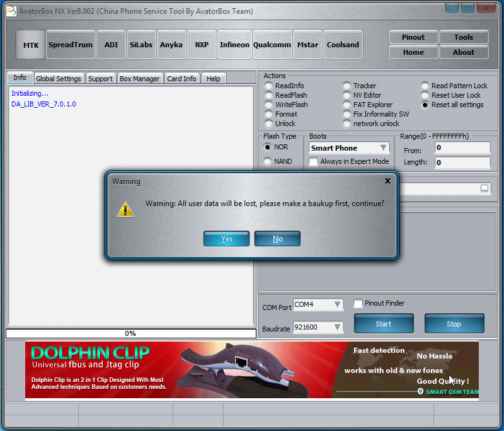The image size is (504, 431).
Task: Click the DA_LIB_VER_7.0.1.0 log line
Action: tap(43, 104)
